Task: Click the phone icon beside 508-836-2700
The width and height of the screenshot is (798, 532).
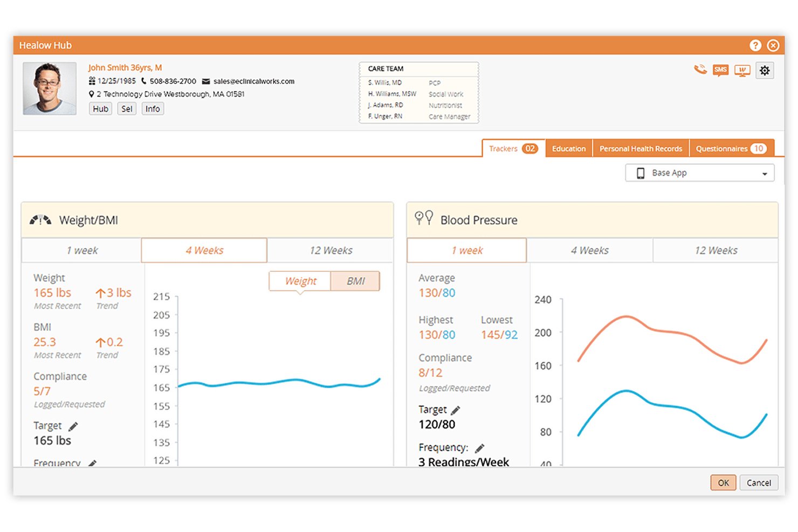Action: (x=144, y=81)
